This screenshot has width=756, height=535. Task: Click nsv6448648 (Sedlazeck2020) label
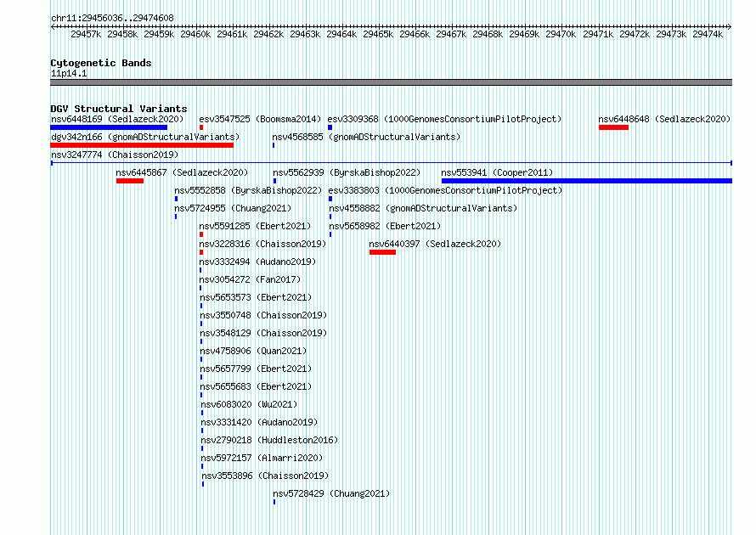point(664,119)
